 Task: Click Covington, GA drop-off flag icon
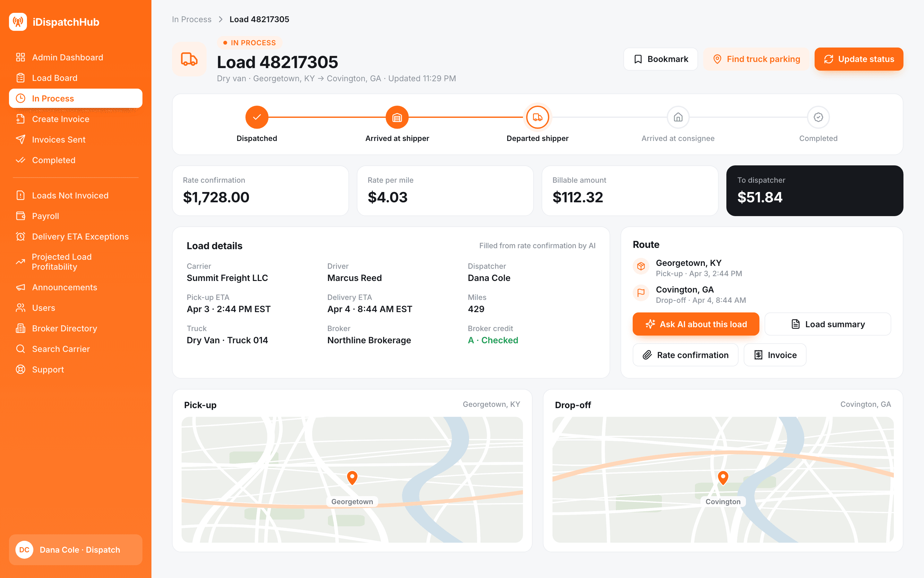click(641, 293)
